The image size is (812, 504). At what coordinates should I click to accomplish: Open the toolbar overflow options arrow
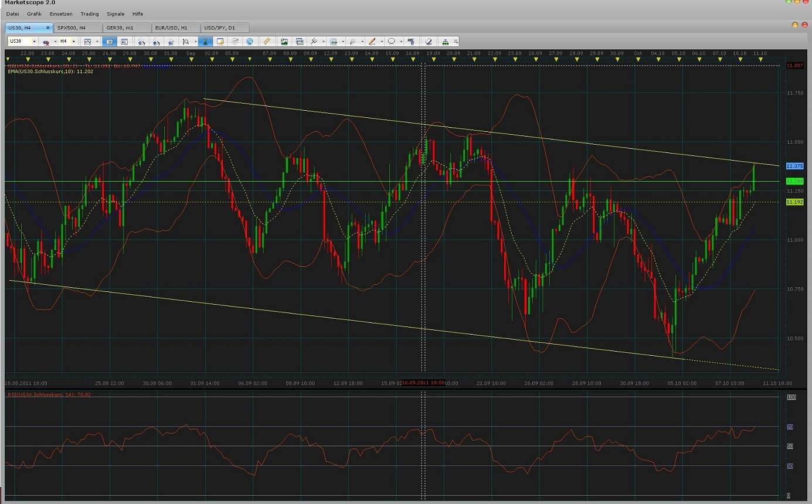click(456, 42)
